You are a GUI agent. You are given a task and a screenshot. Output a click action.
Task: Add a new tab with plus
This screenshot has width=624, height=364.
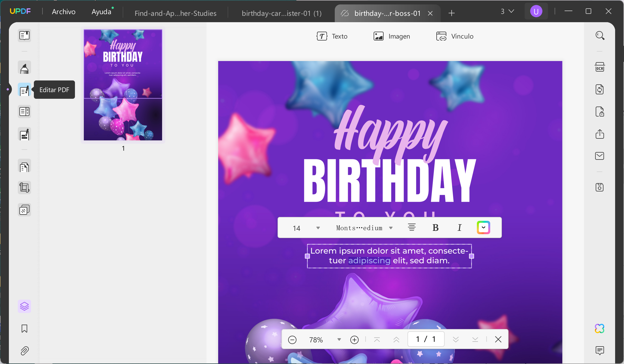coord(452,13)
